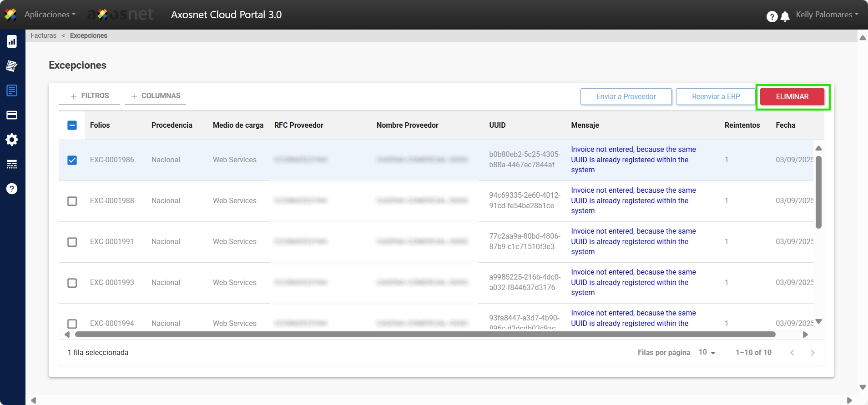868x405 pixels.
Task: Open the dashboard chart icon in sidebar
Action: [12, 41]
